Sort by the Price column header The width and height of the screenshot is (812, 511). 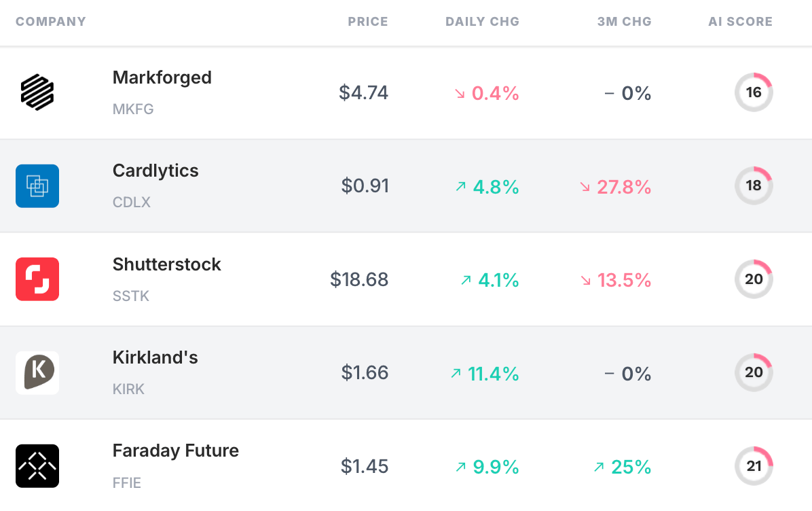[x=368, y=22]
